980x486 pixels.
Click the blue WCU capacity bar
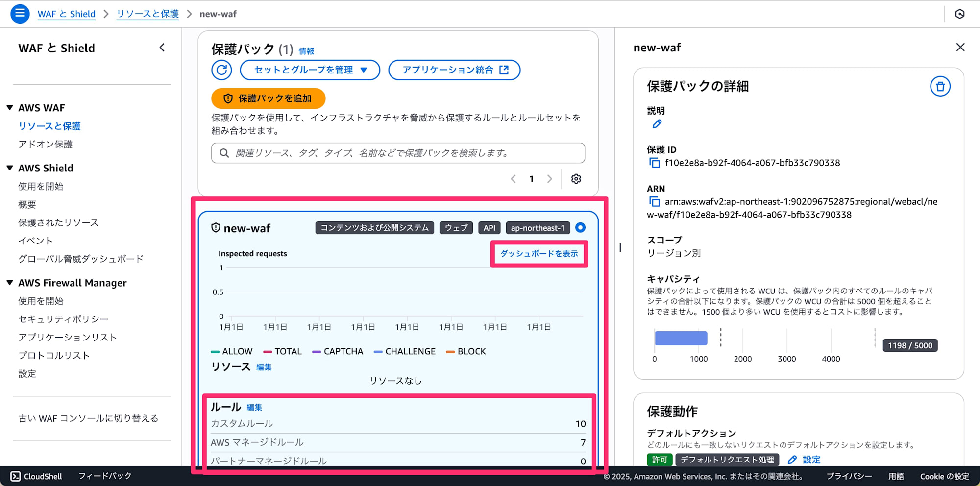[681, 338]
